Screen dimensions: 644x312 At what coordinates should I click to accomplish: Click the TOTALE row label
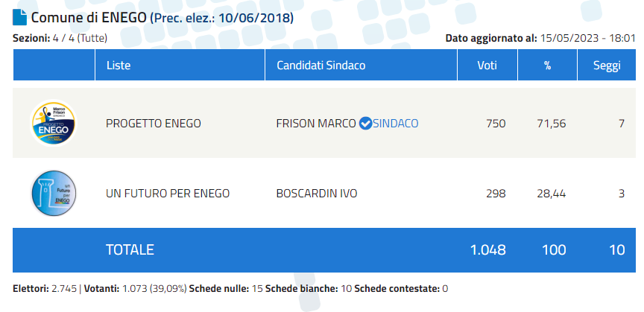coord(130,250)
